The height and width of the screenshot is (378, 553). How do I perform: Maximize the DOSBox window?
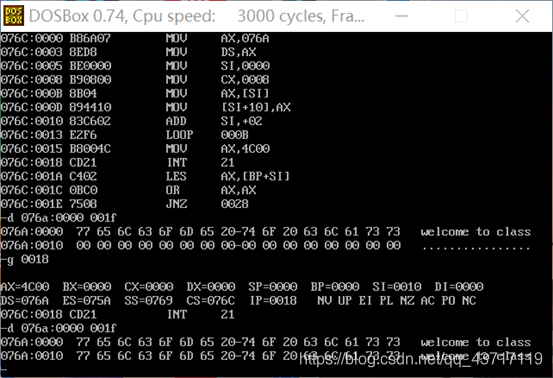point(461,16)
